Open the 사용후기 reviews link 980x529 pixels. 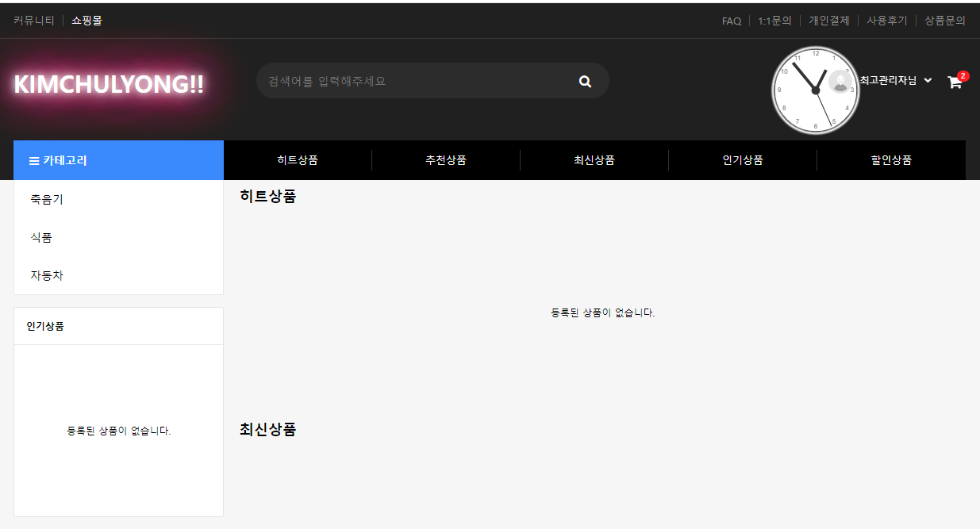[x=886, y=21]
